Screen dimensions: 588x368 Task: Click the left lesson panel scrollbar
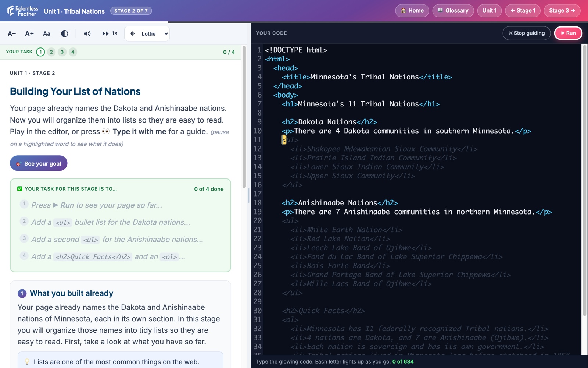point(244,118)
